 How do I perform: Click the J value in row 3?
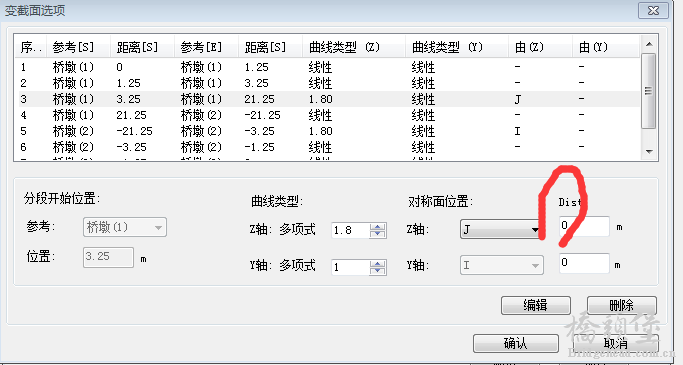[517, 99]
